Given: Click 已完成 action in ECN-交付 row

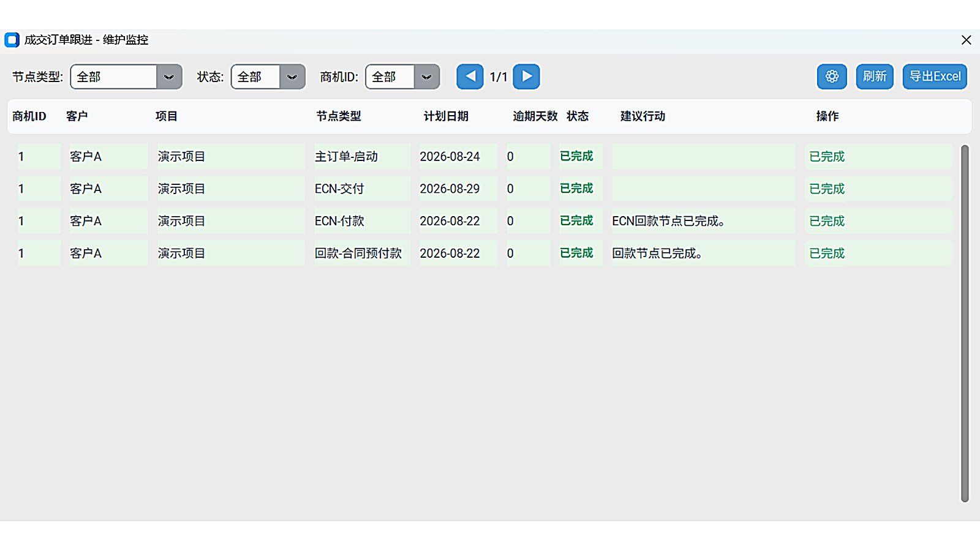Looking at the screenshot, I should coord(827,189).
